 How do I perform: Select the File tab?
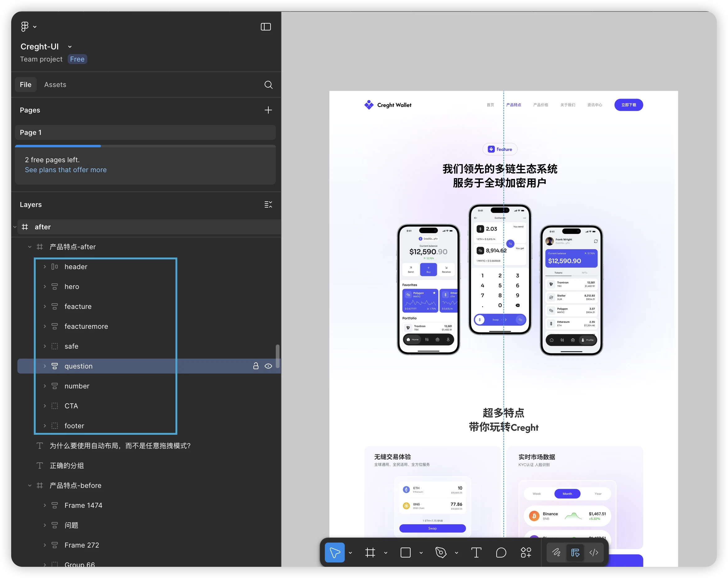[x=26, y=85]
